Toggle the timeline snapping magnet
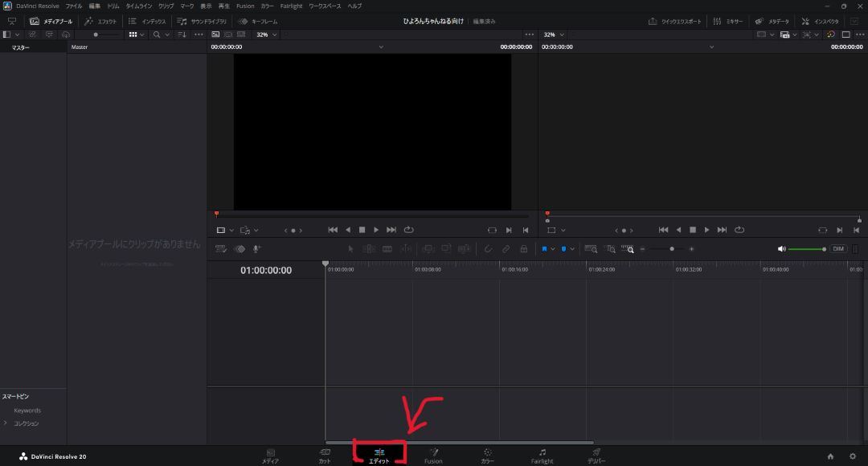Screen dimensions: 868x466 coord(487,249)
